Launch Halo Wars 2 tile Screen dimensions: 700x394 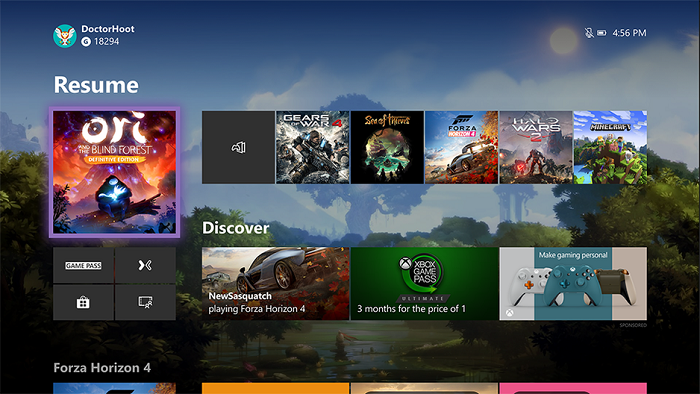536,147
